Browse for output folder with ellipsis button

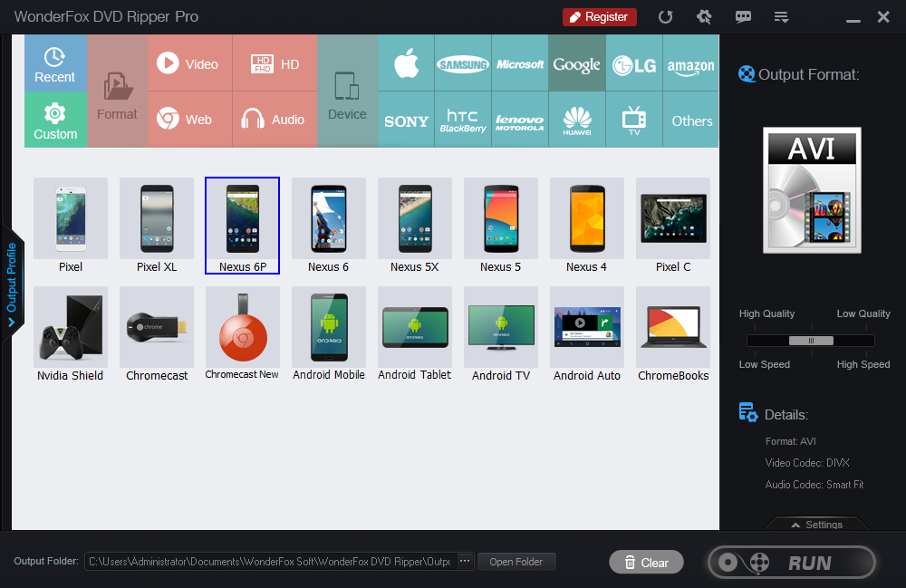pyautogui.click(x=465, y=561)
